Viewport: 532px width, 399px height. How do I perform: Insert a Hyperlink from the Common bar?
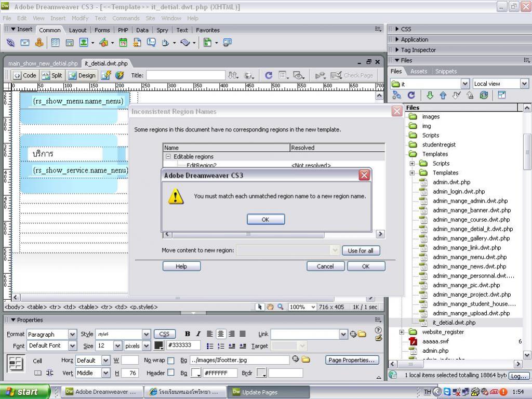10,43
